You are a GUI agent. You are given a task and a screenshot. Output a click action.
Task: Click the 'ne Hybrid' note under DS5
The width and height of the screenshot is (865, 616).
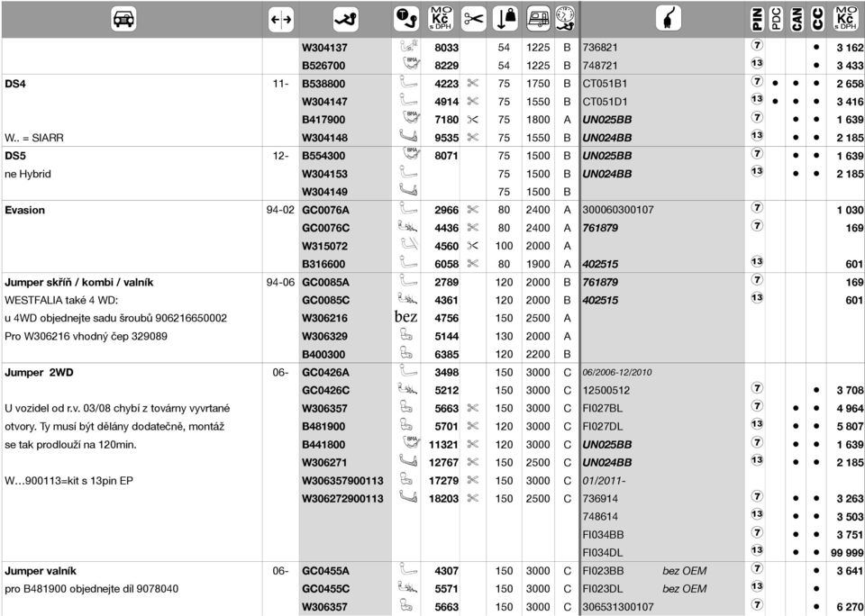pyautogui.click(x=28, y=175)
